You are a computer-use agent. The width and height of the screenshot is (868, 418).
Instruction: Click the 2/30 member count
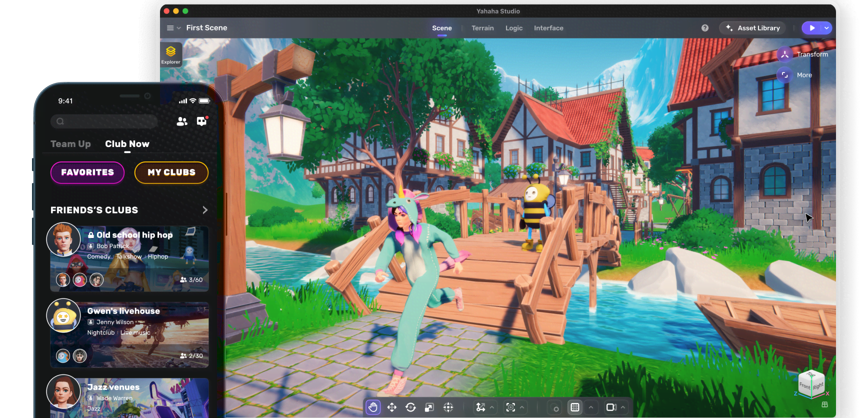pyautogui.click(x=191, y=356)
